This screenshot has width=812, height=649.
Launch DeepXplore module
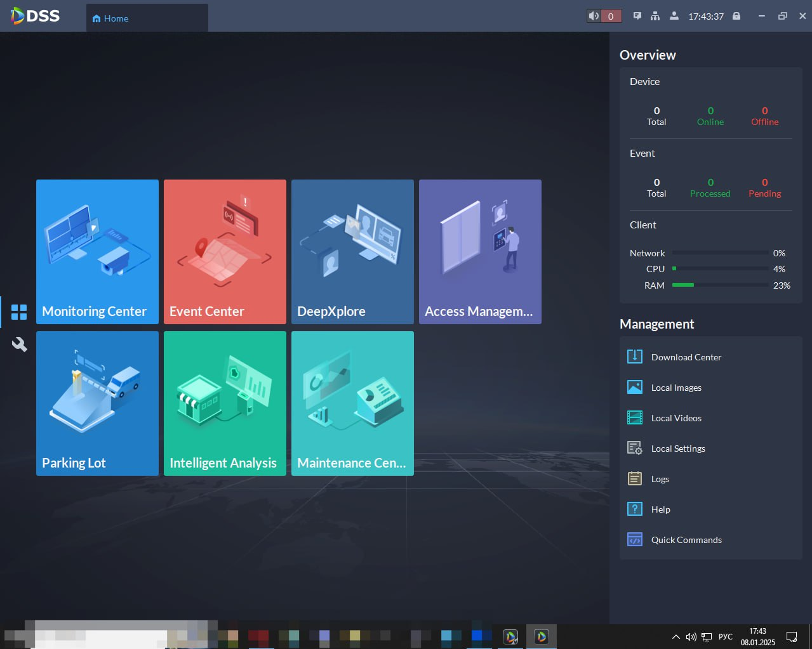click(352, 252)
